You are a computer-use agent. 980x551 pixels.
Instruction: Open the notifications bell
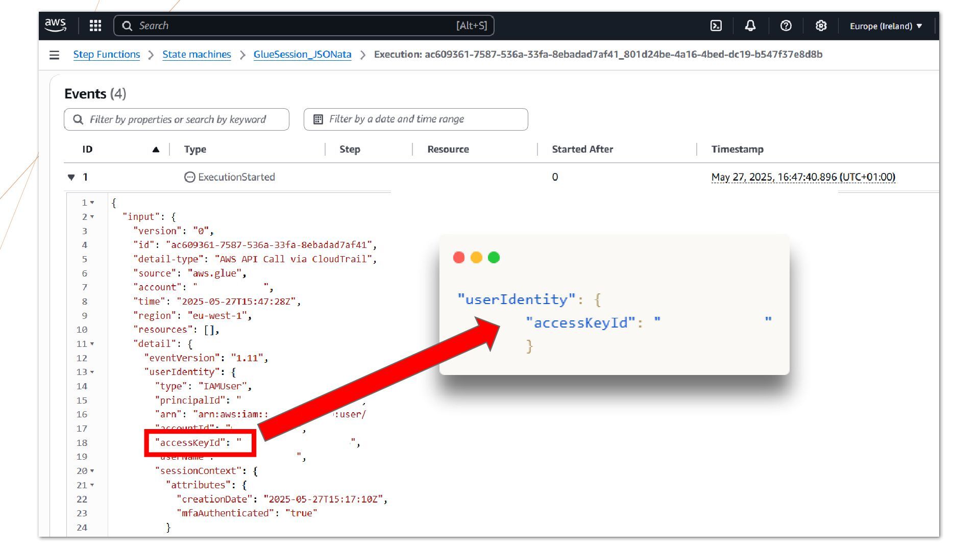point(750,26)
